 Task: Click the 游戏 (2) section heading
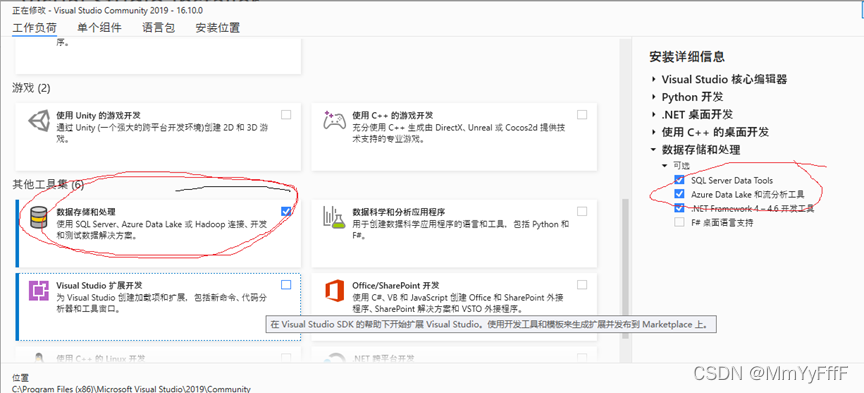point(31,88)
